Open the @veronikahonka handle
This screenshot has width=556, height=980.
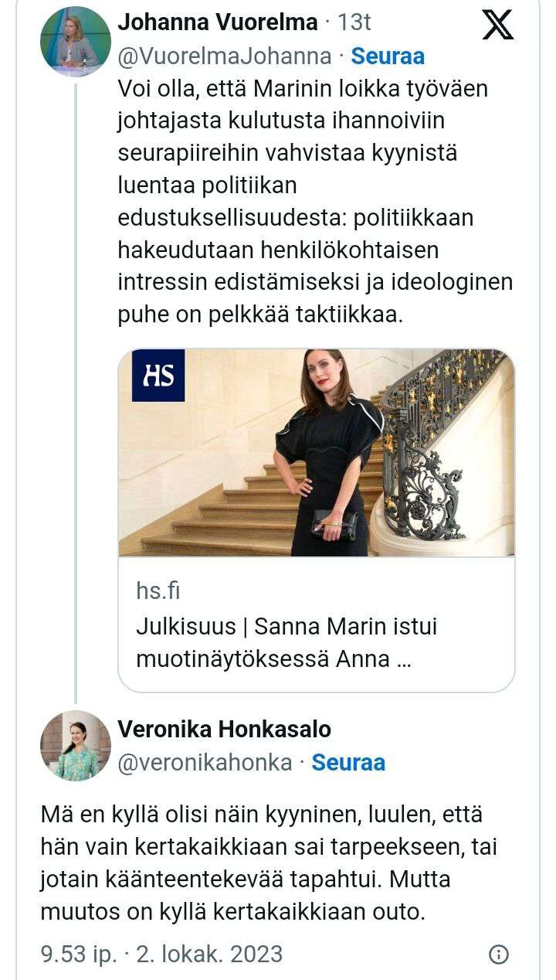pyautogui.click(x=205, y=763)
